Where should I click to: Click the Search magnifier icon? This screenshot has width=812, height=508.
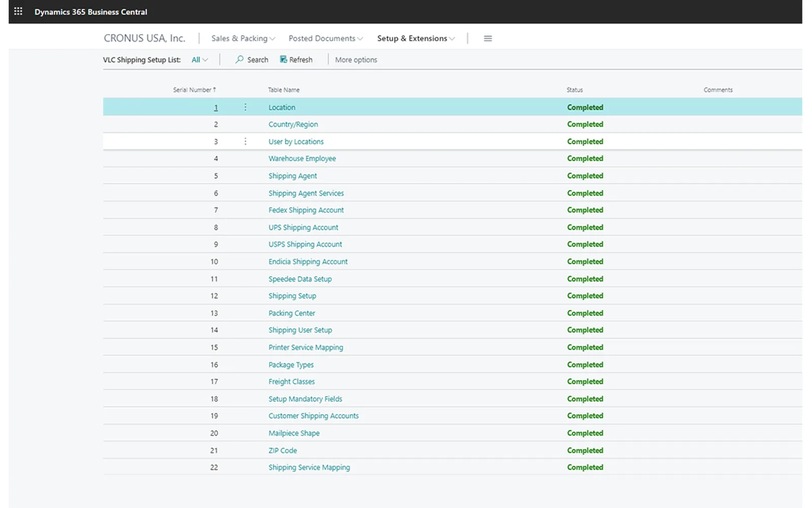click(x=240, y=59)
